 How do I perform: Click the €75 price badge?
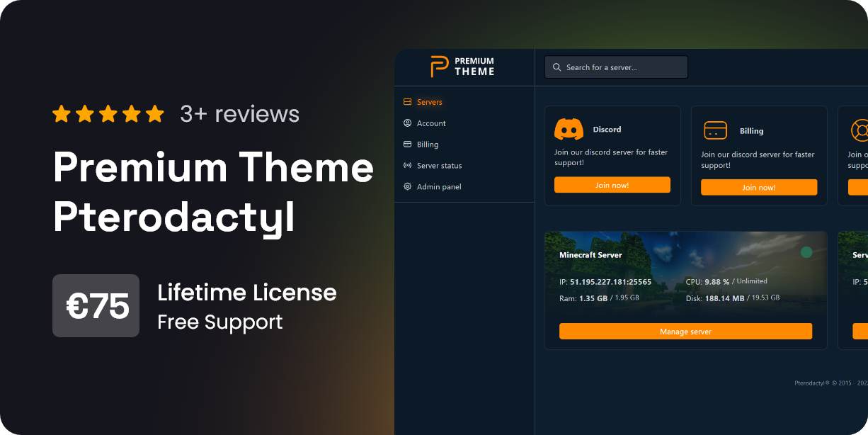(x=96, y=305)
